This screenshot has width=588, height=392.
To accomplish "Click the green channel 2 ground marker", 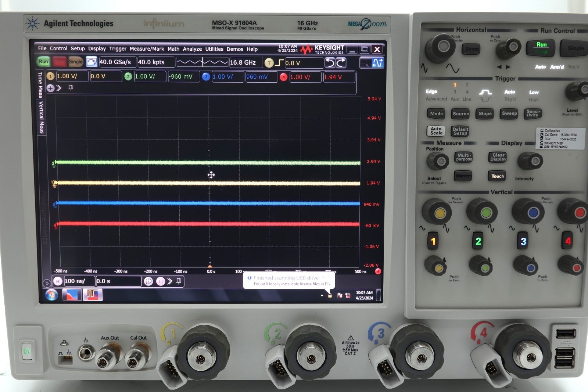I will click(x=54, y=163).
